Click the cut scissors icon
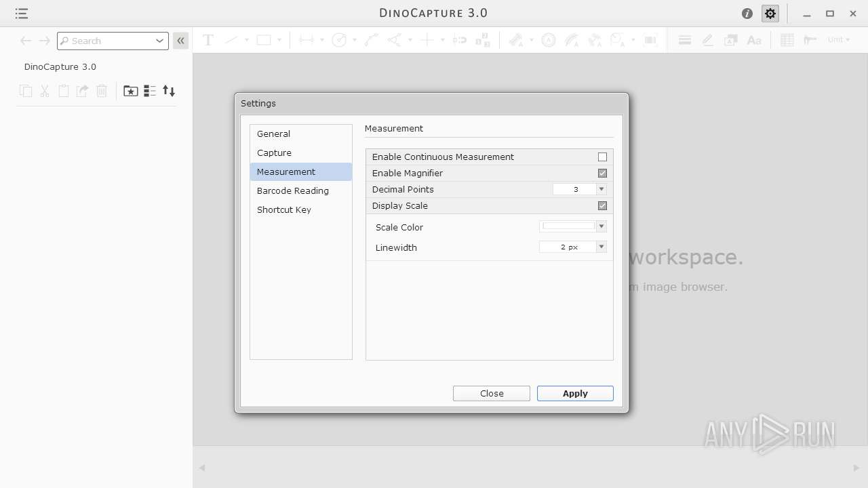Image resolution: width=868 pixels, height=488 pixels. point(45,91)
